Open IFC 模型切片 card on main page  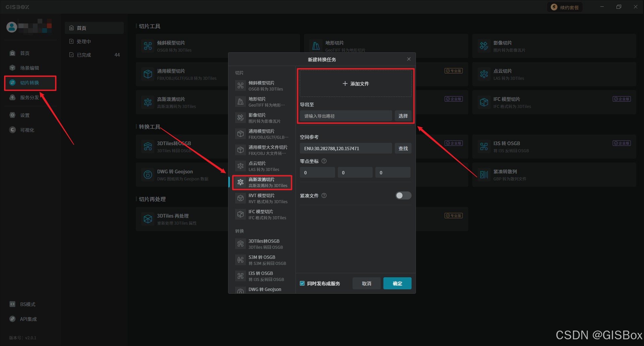554,102
